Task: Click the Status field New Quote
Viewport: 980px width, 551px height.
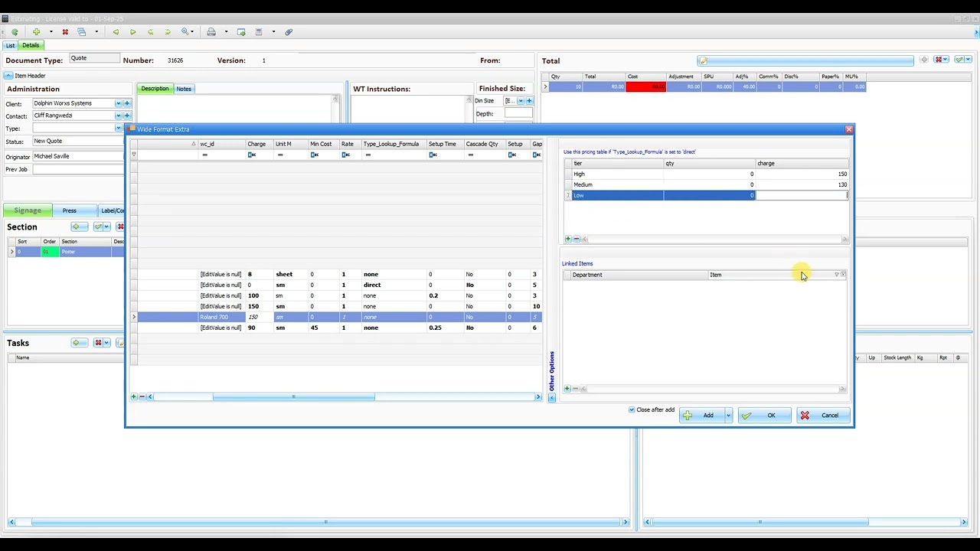Action: 77,141
